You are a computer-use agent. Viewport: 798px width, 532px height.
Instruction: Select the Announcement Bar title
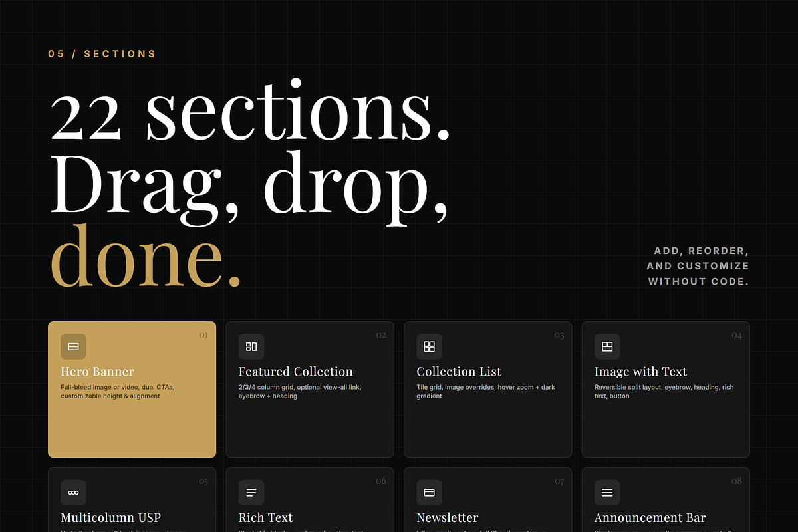click(x=650, y=517)
